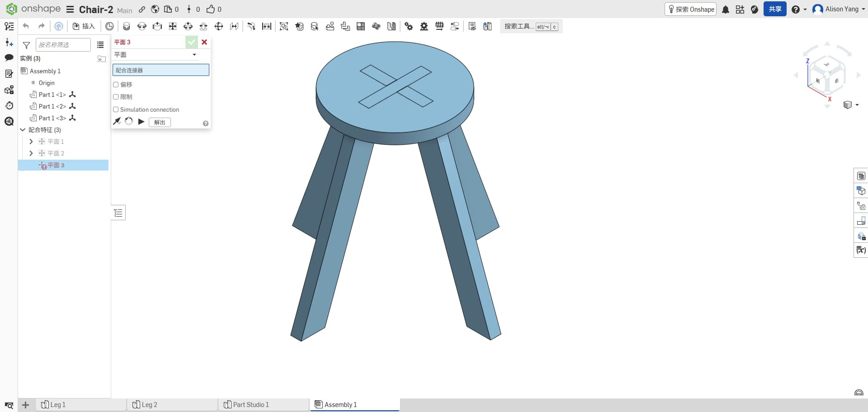Image resolution: width=868 pixels, height=412 pixels.
Task: Select the Planar mate tool
Action: (173, 26)
